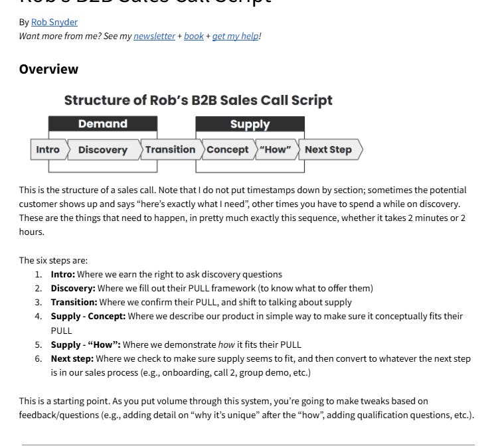The height and width of the screenshot is (448, 502).
Task: Click the dark Demand header box
Action: (x=103, y=124)
